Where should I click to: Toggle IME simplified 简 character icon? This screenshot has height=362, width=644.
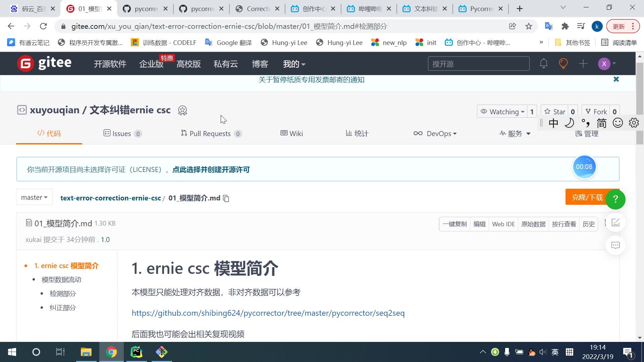pos(602,123)
